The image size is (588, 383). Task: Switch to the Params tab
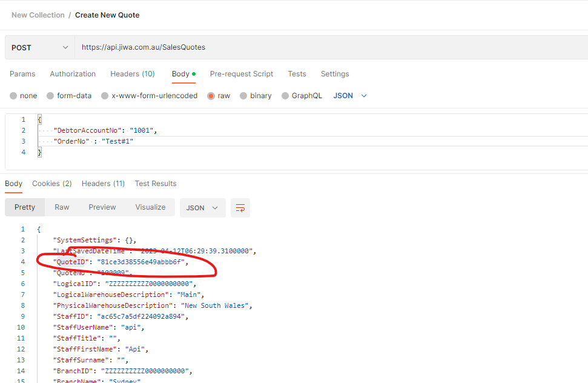click(22, 74)
